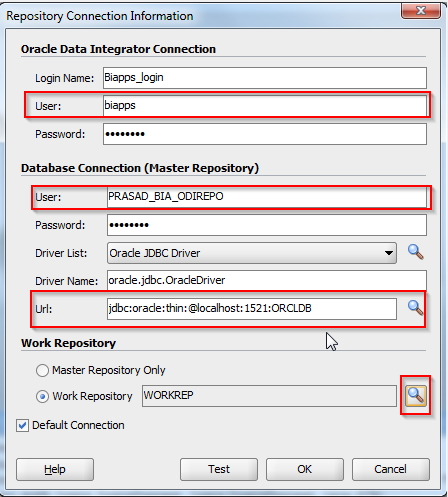Click the Login Name input field
The image size is (448, 497).
pos(265,78)
